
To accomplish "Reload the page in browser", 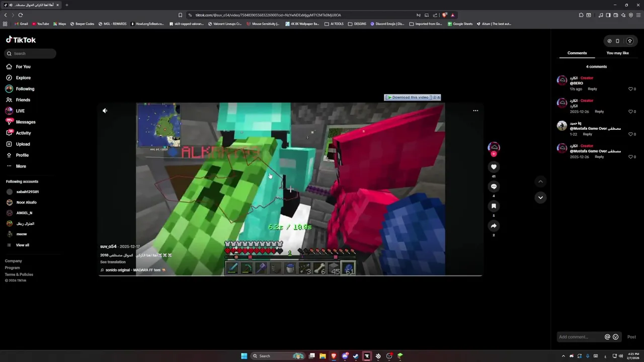I will 21,15.
